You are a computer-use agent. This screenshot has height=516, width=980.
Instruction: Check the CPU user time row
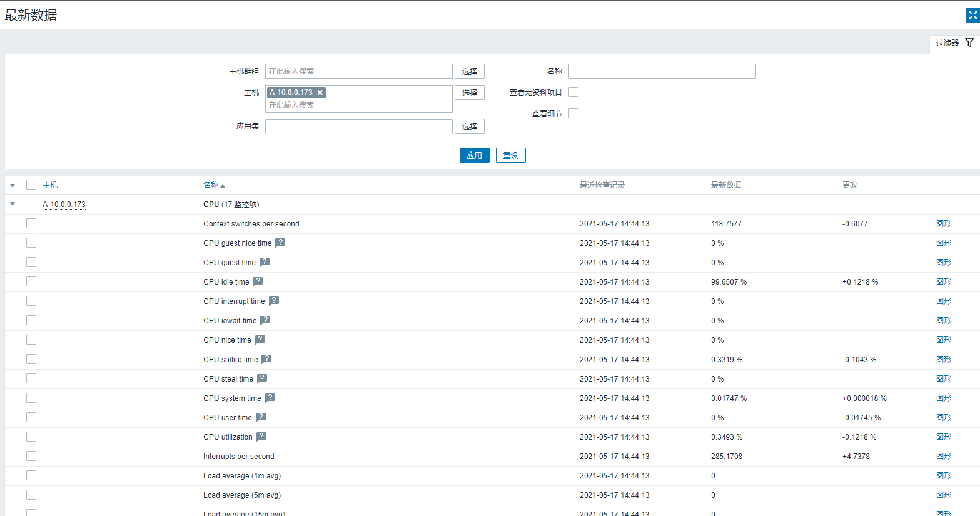pyautogui.click(x=31, y=417)
